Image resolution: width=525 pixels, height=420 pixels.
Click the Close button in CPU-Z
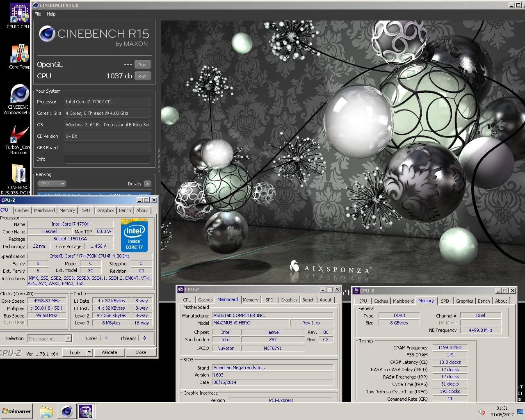coord(141,352)
